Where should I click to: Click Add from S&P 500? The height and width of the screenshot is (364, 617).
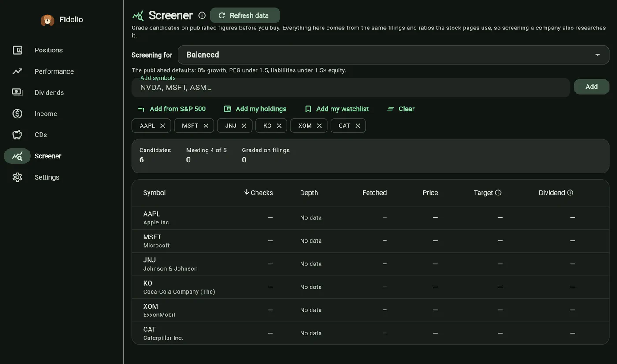pyautogui.click(x=171, y=109)
